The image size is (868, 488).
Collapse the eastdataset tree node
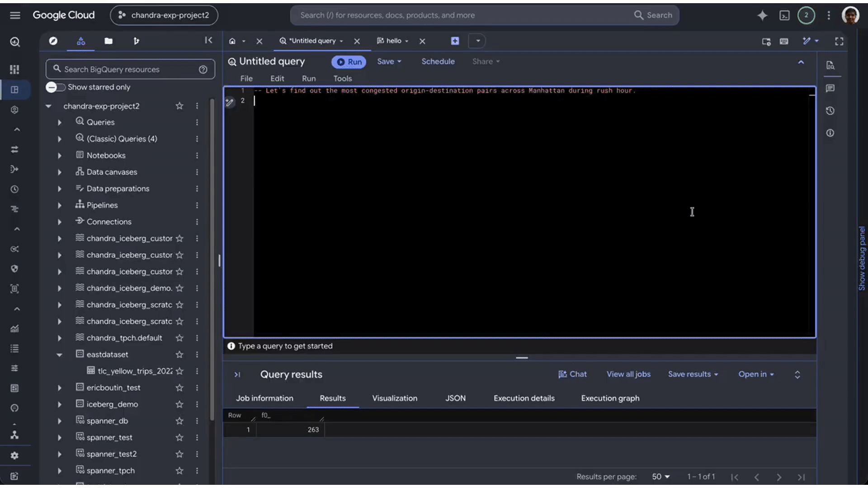click(x=59, y=355)
